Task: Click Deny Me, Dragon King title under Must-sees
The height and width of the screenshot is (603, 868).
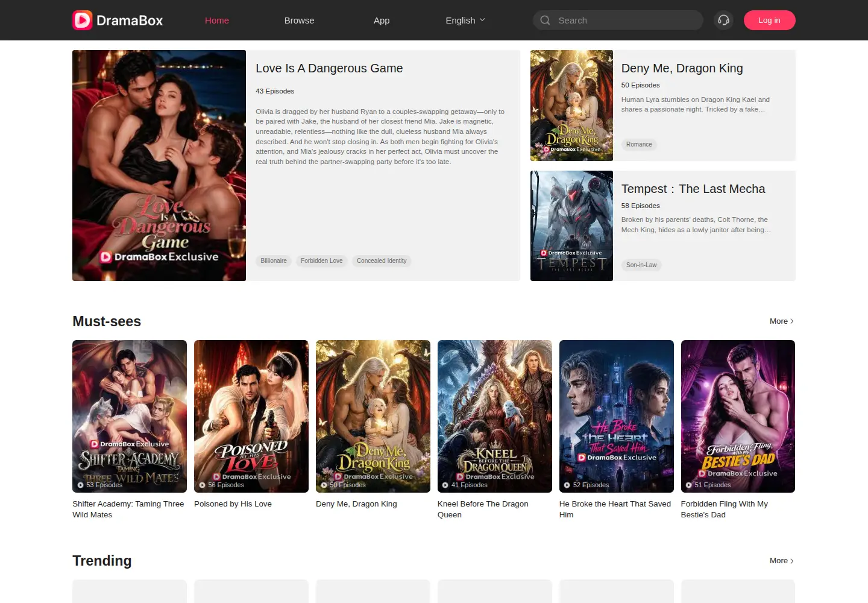Action: (x=356, y=504)
